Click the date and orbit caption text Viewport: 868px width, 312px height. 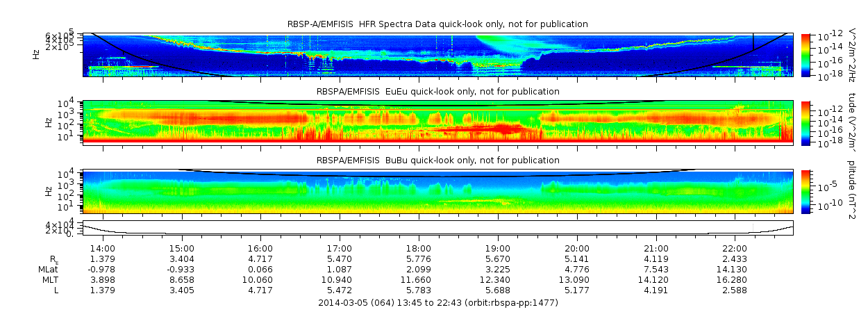click(437, 302)
